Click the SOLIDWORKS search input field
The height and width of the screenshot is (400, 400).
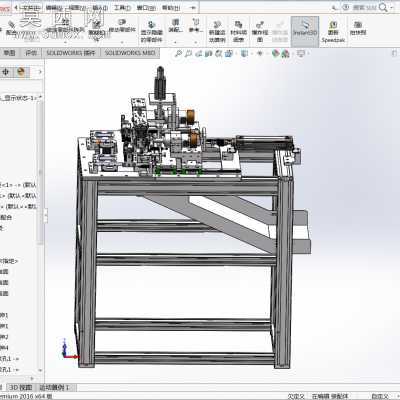pos(364,7)
